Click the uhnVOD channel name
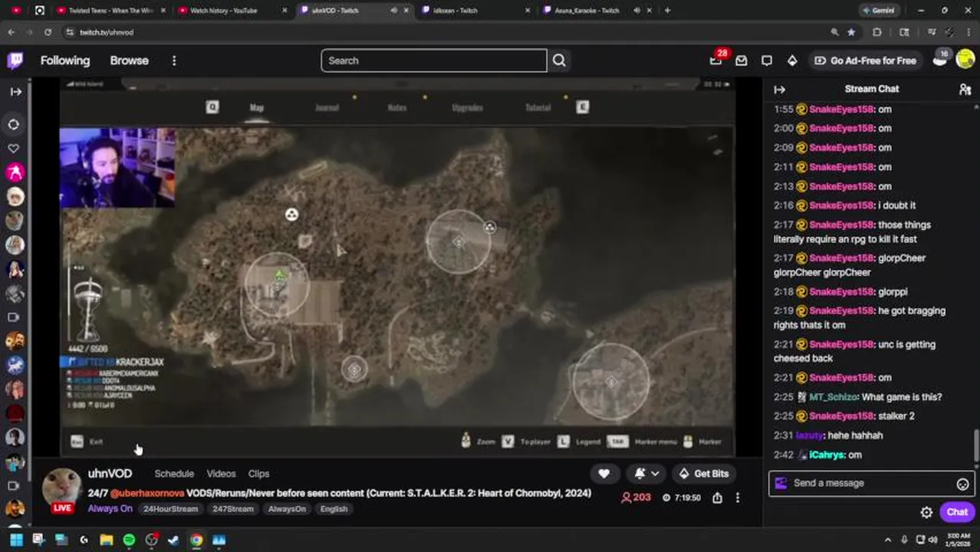Screen dimensions: 980x552 coord(110,474)
